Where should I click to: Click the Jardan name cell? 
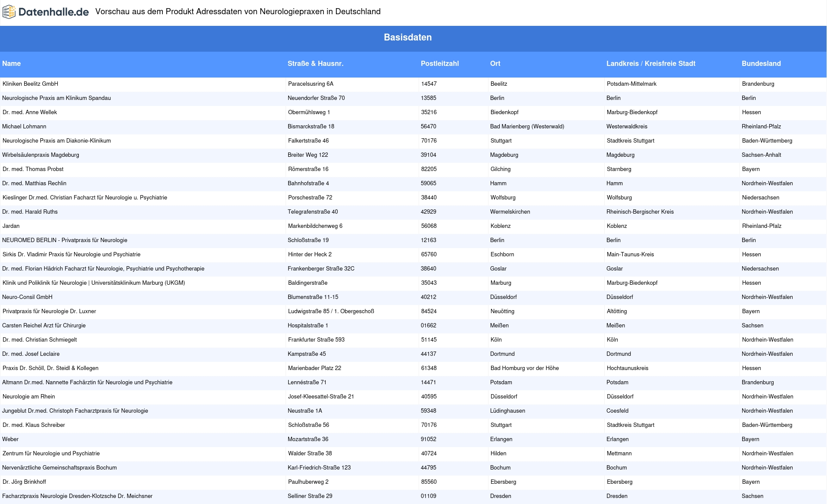(x=11, y=226)
